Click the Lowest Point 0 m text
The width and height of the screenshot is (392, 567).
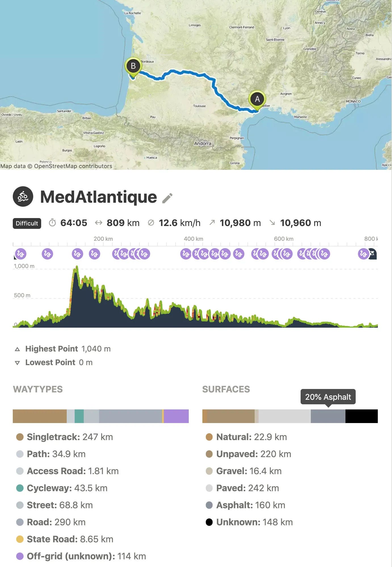click(59, 362)
